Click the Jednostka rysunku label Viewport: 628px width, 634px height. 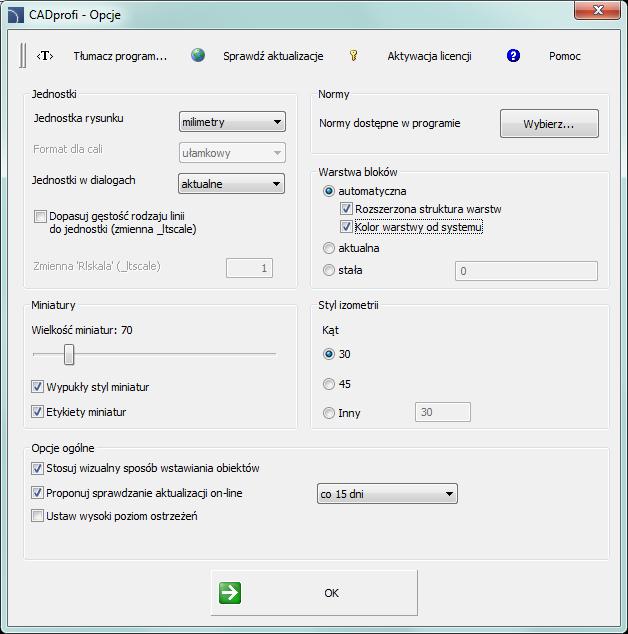point(78,118)
